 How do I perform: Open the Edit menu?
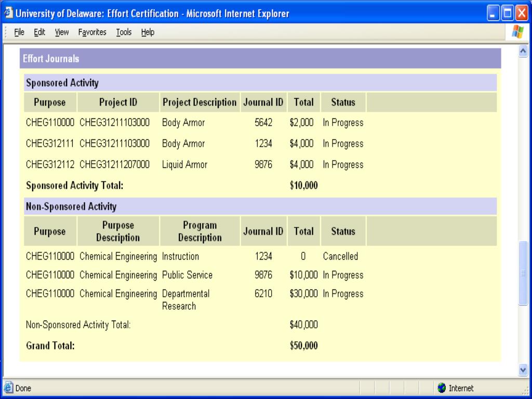tap(39, 32)
